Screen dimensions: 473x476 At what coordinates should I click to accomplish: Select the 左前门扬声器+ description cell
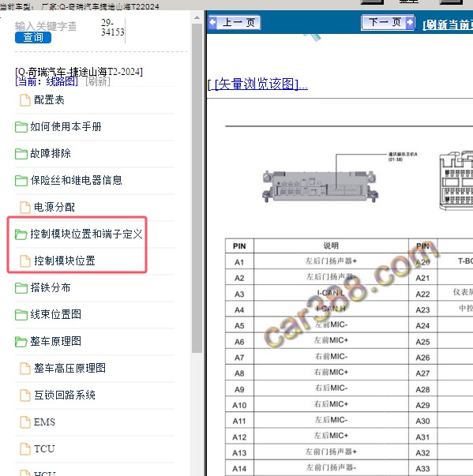[x=331, y=452]
